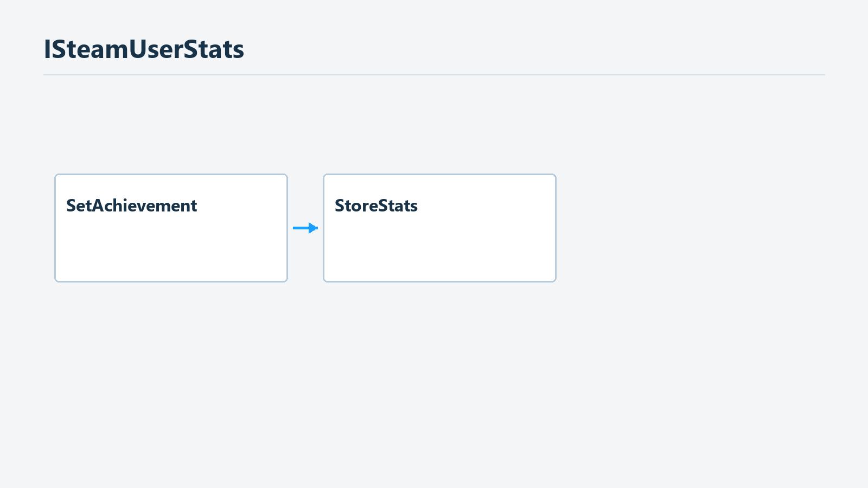Select the blue arrowhead pointing to StoreStats
Viewport: 868px width, 488px height.
tap(314, 228)
